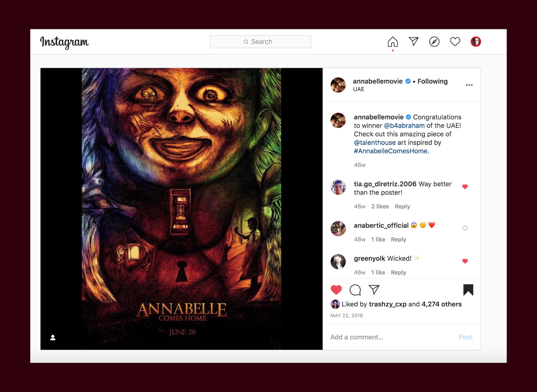Open the three-dot post options menu
Screen dimensions: 537x392
469,85
